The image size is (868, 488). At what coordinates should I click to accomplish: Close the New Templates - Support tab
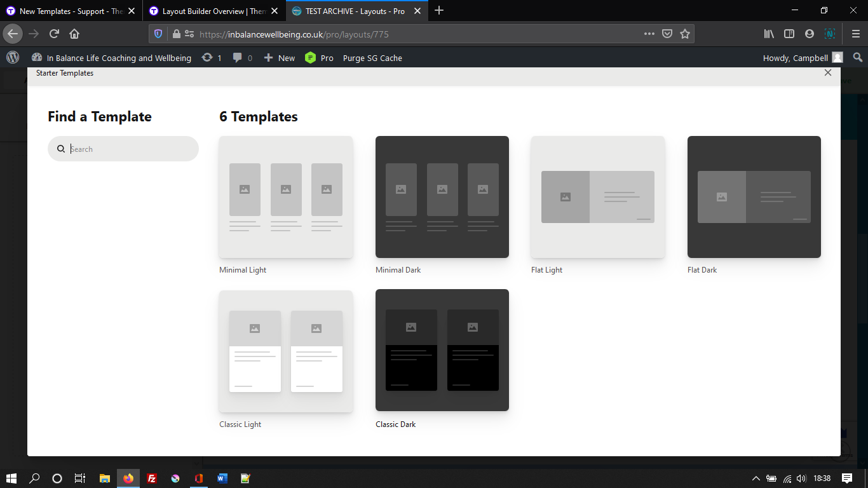coord(131,11)
